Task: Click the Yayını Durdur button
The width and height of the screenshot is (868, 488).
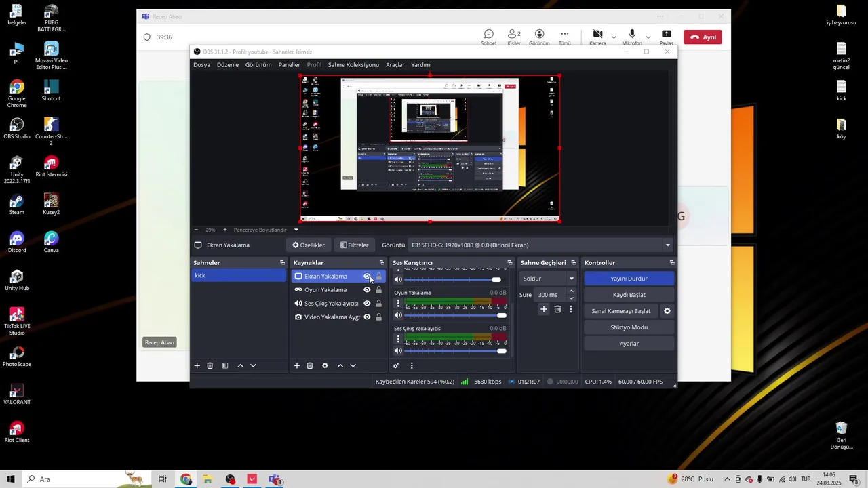Action: pyautogui.click(x=629, y=279)
